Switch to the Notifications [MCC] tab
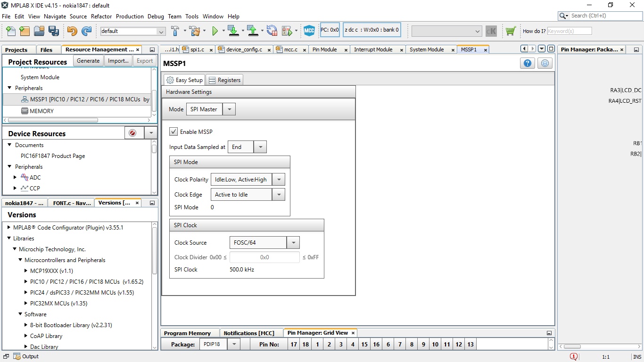644x362 pixels. tap(249, 333)
